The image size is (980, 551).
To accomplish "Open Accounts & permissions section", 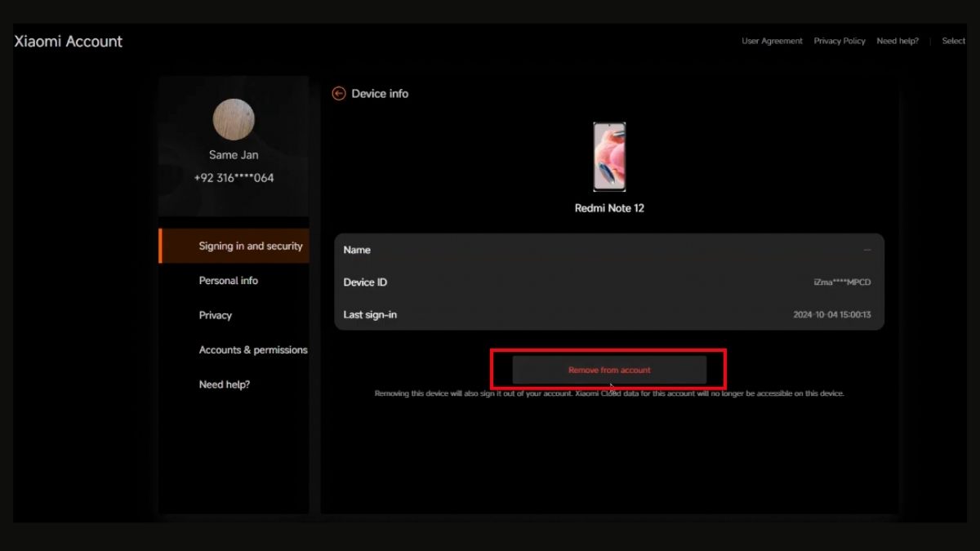I will coord(253,350).
